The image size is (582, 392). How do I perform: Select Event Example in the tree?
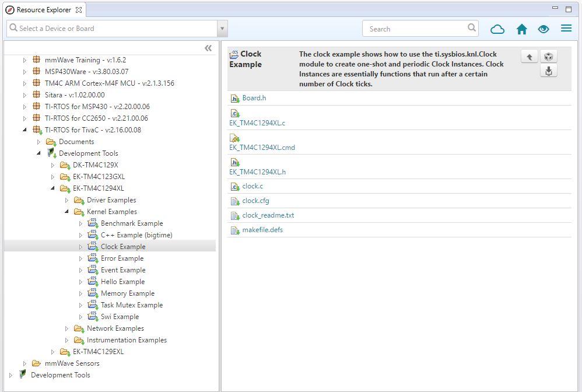(x=123, y=270)
